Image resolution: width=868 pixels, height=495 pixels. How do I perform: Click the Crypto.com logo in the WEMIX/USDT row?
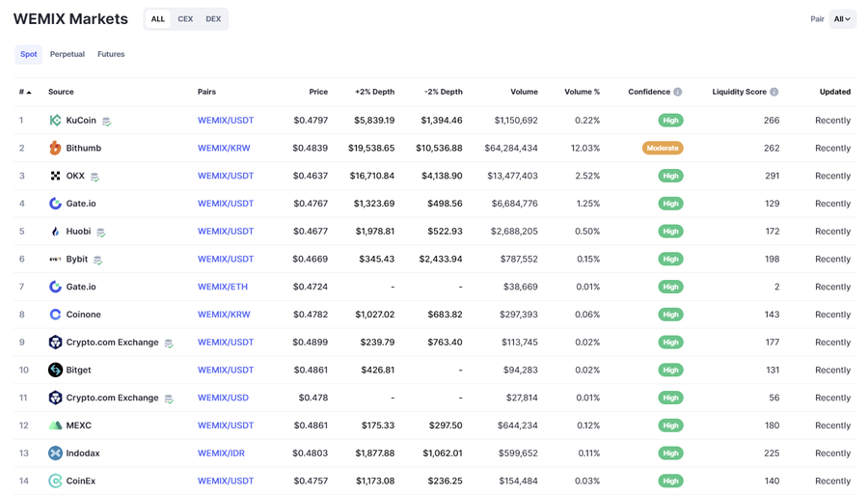55,343
